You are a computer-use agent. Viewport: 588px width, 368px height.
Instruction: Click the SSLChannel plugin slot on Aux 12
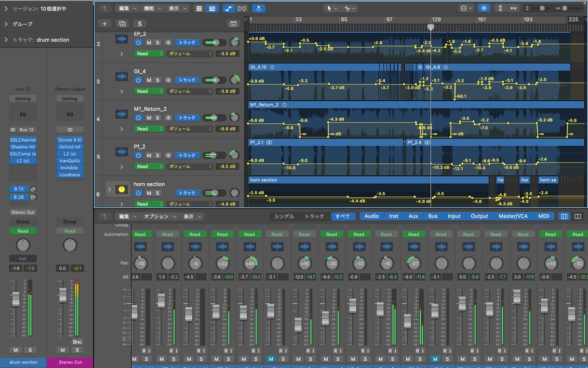pyautogui.click(x=23, y=140)
